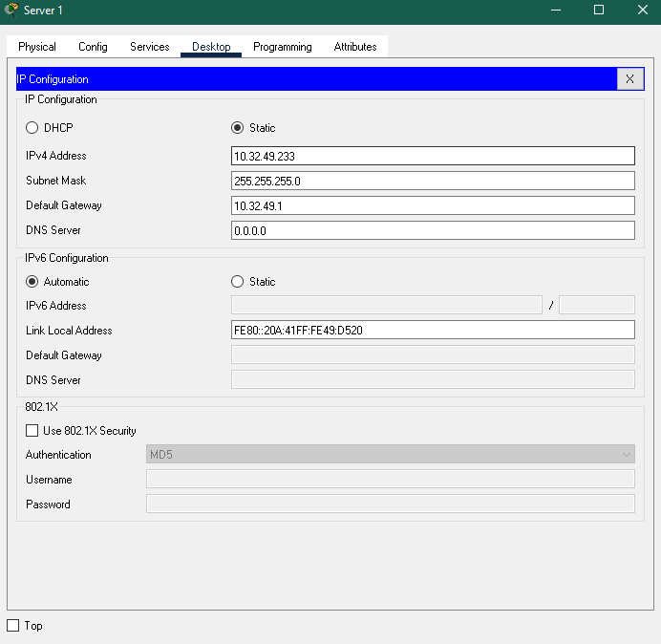Click the 'Authentication' label
This screenshot has width=661, height=644.
point(58,455)
